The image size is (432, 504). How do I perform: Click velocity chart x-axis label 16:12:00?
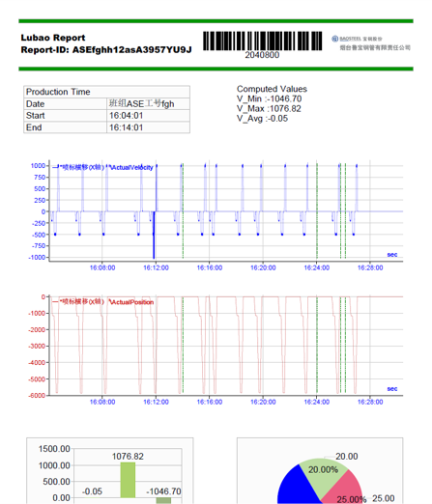click(x=156, y=267)
